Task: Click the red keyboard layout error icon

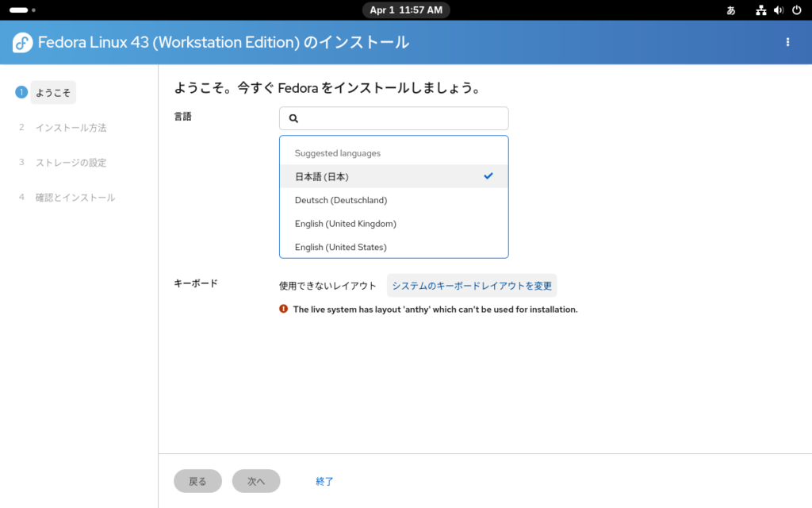Action: click(x=284, y=309)
